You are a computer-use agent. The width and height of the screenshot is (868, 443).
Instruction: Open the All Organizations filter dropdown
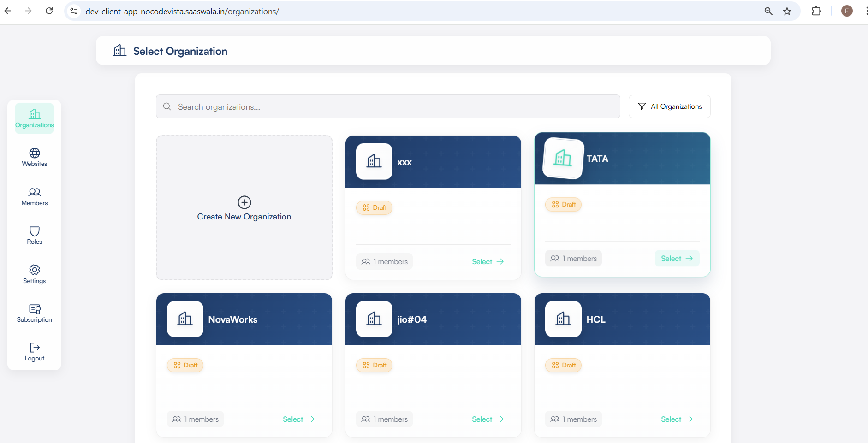(x=669, y=106)
